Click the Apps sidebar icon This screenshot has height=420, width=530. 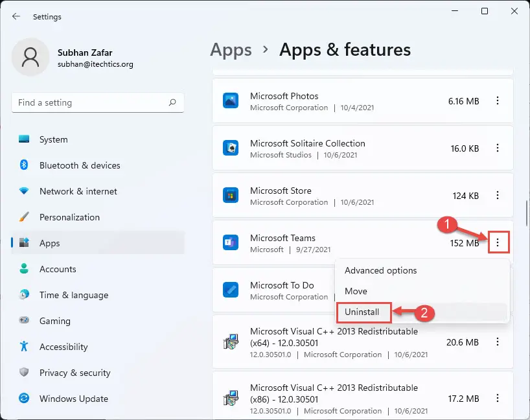tap(24, 242)
